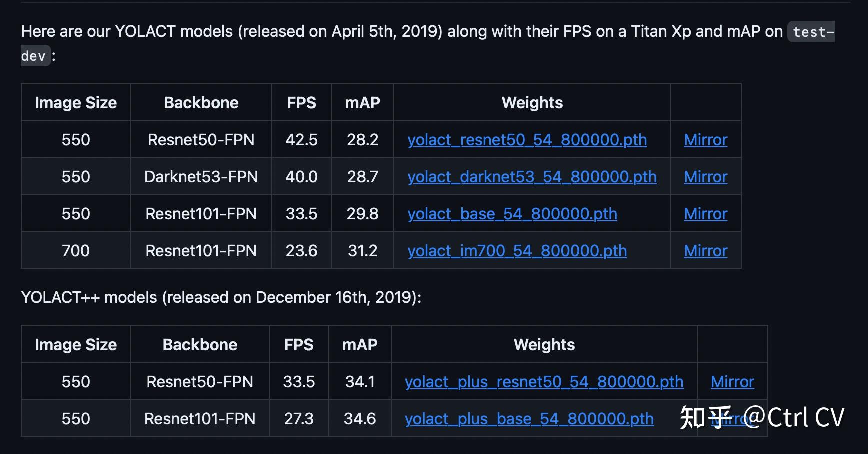Download yolact_darknet53_54_800000.pth weights

coord(532,177)
